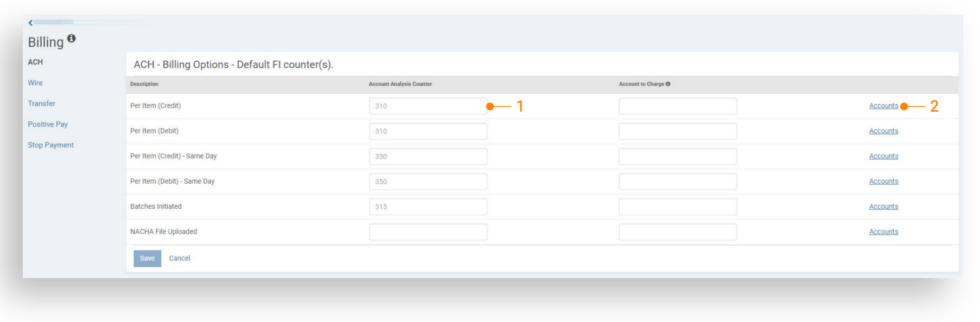Click the NACHA File Uploaded counter field
980x322 pixels.
tap(428, 232)
